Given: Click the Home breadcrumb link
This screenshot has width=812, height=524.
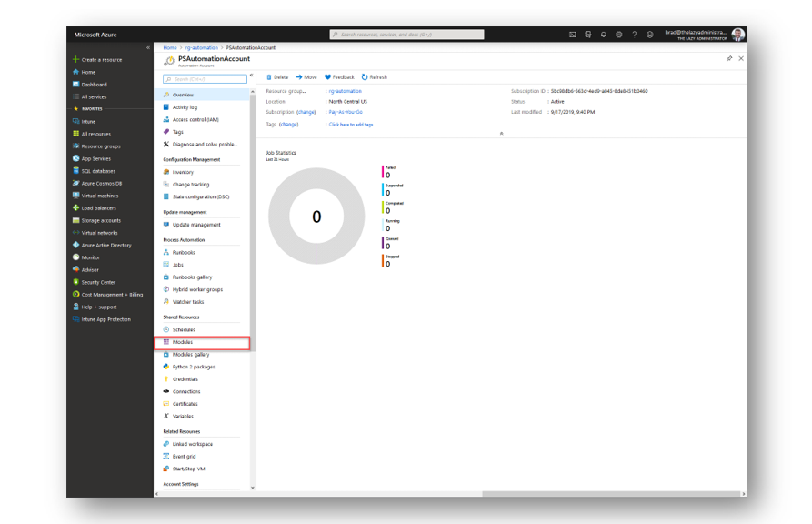Looking at the screenshot, I should 170,47.
